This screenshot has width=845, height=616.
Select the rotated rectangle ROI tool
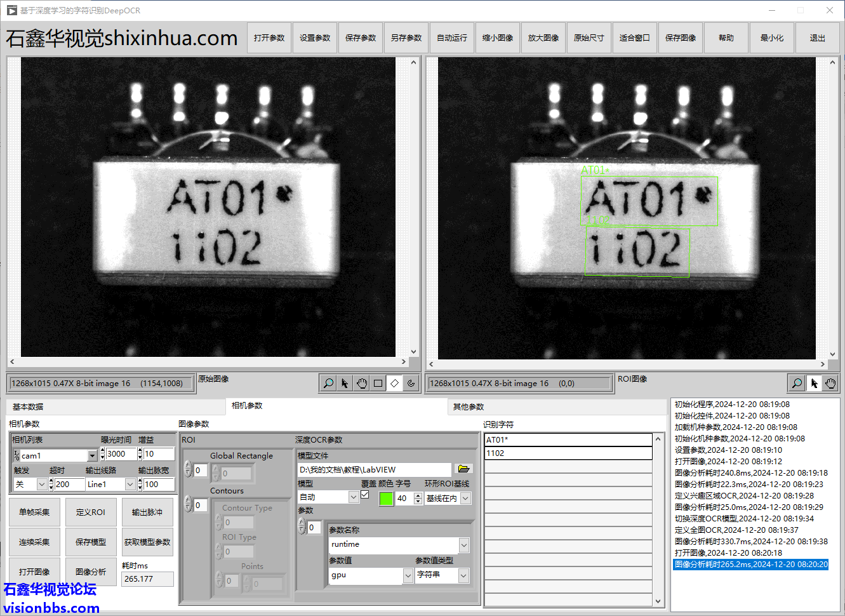[395, 383]
